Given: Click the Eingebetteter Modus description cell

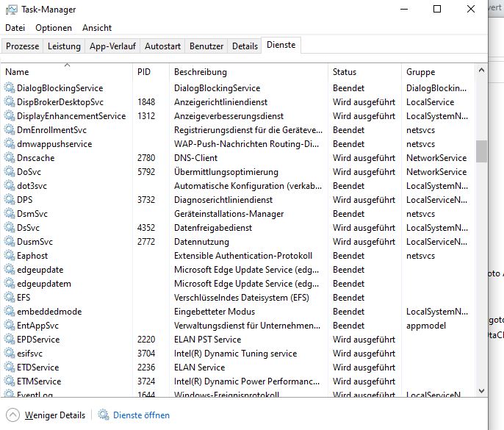Looking at the screenshot, I should [x=215, y=312].
